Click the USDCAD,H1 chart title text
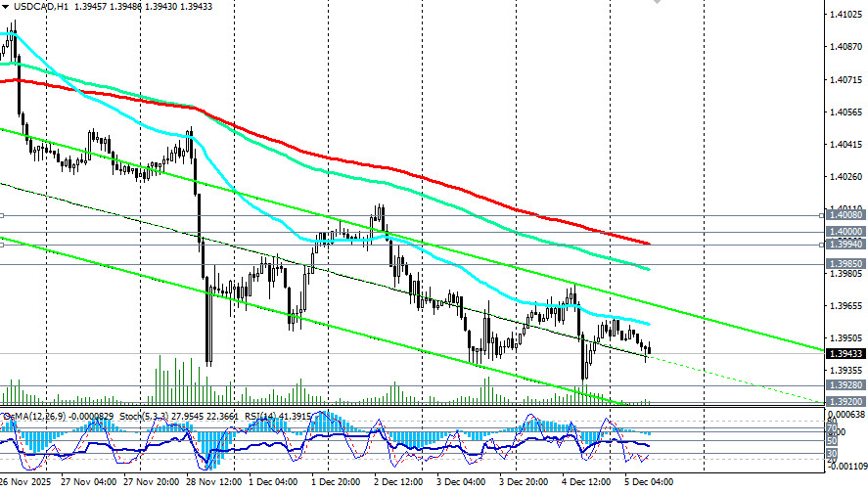The height and width of the screenshot is (492, 868). [x=40, y=7]
